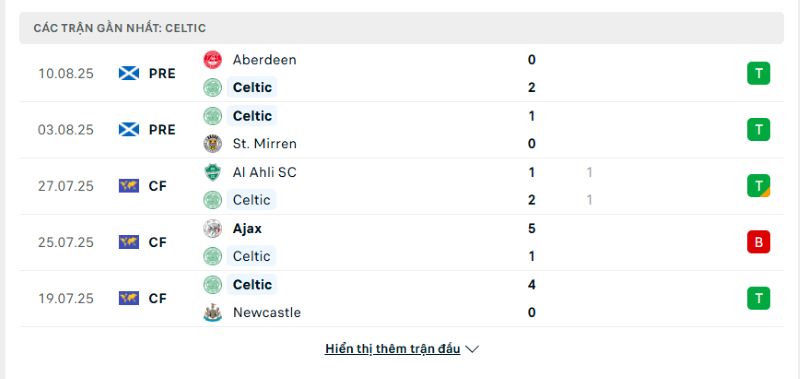Screen dimensions: 800x379
Task: Expand more matches via the chevron arrow
Action: (x=472, y=349)
